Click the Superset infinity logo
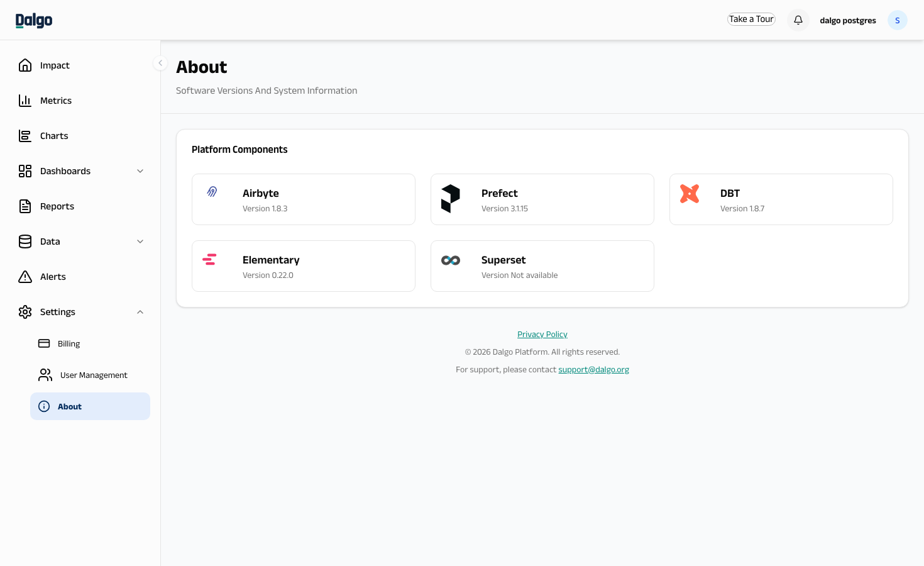The width and height of the screenshot is (924, 566). 451,260
